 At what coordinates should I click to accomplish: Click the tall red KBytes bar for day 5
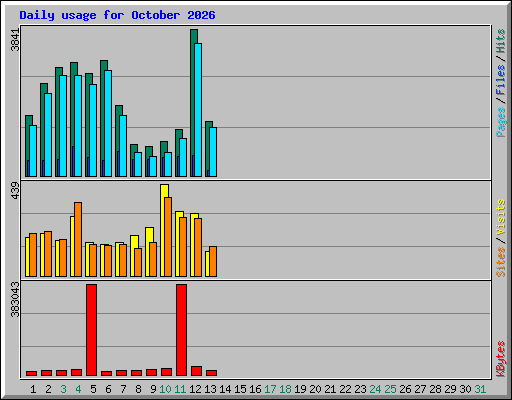(91, 330)
